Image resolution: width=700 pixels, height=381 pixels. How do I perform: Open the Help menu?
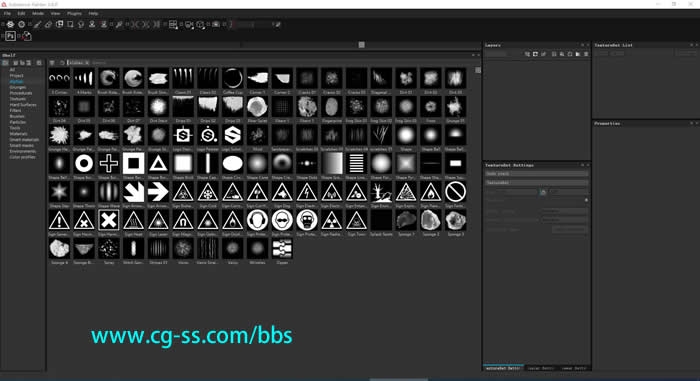(93, 13)
